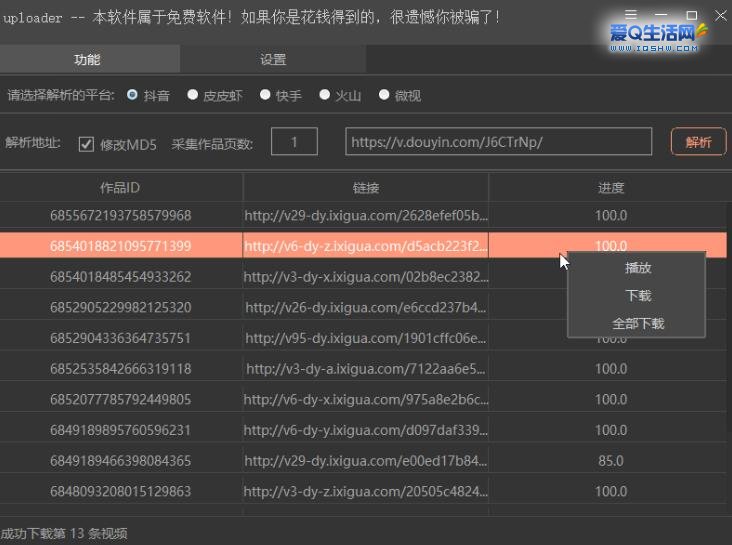Focus the douyin URL input field
Screen dimensions: 732x545
(x=499, y=142)
